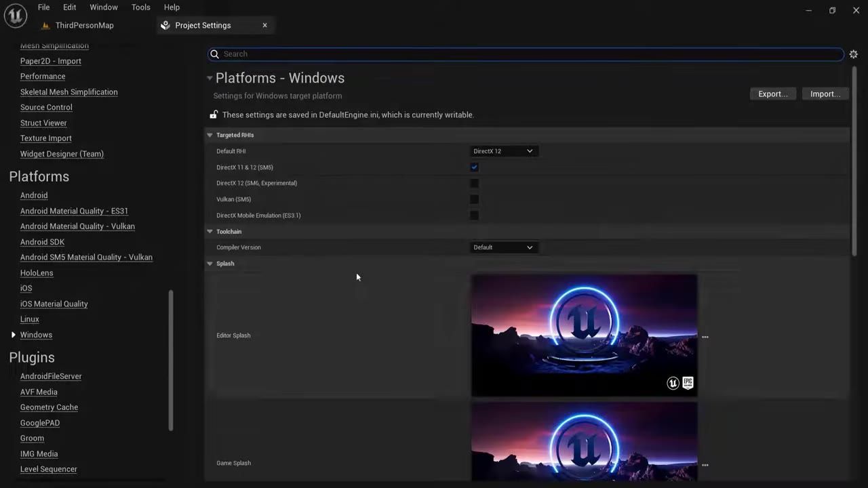Open the Default RHI dropdown
The width and height of the screenshot is (868, 488).
pyautogui.click(x=503, y=151)
